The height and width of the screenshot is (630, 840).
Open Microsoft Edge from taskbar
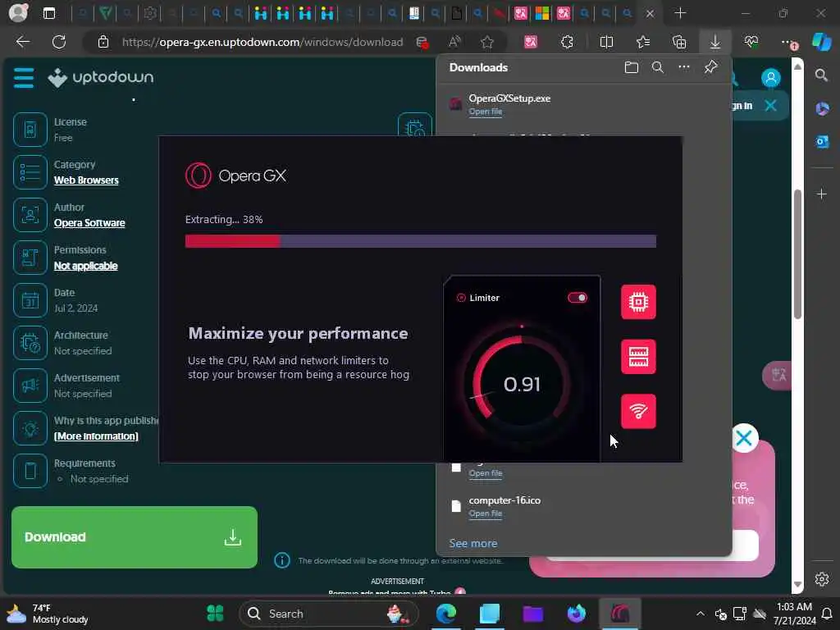tap(445, 614)
